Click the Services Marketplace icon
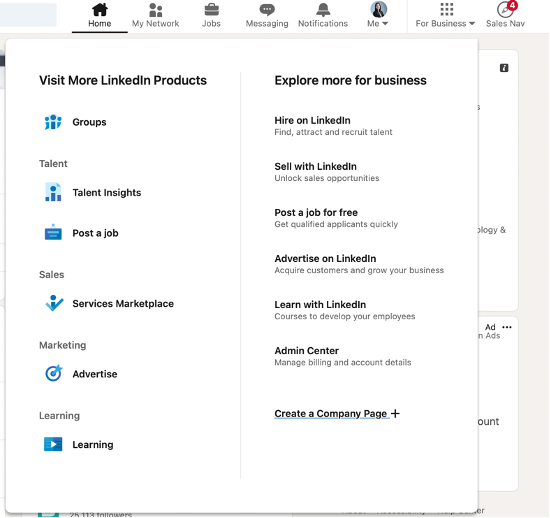 54,303
